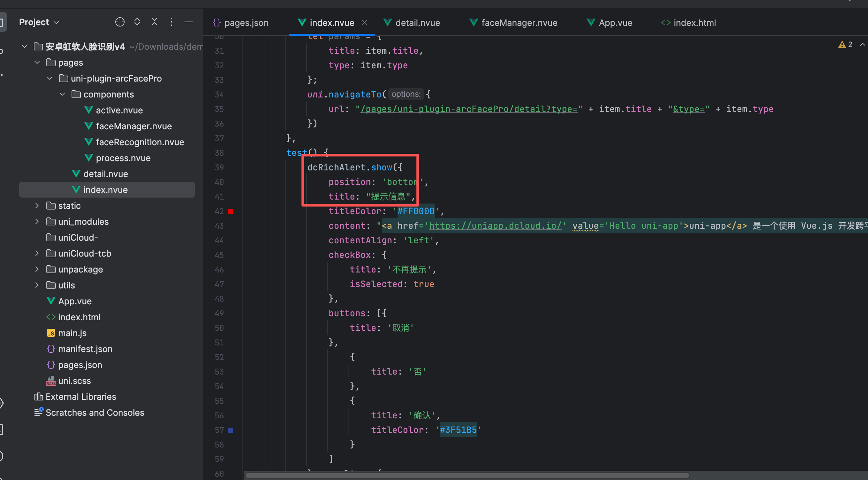Switch to the pages.json editor tab
The height and width of the screenshot is (480, 868).
(246, 23)
